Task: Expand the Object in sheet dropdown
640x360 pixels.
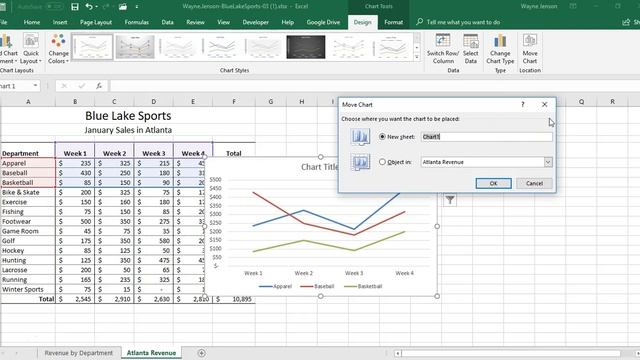Action: (x=548, y=162)
